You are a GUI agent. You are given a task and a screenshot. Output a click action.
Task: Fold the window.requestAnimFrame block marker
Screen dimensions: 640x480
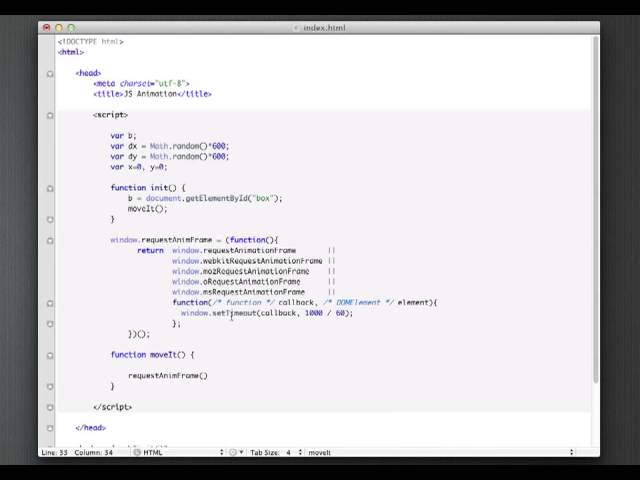pyautogui.click(x=50, y=241)
